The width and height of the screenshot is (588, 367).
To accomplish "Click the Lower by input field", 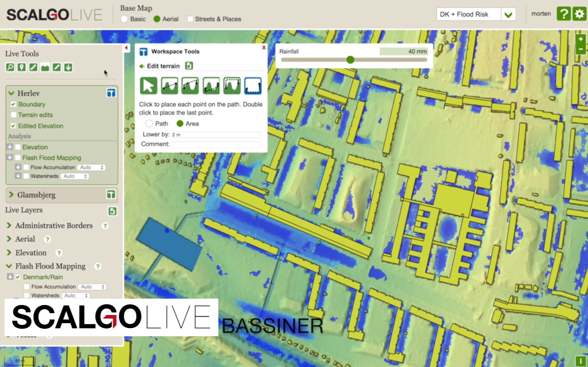I will (x=216, y=135).
